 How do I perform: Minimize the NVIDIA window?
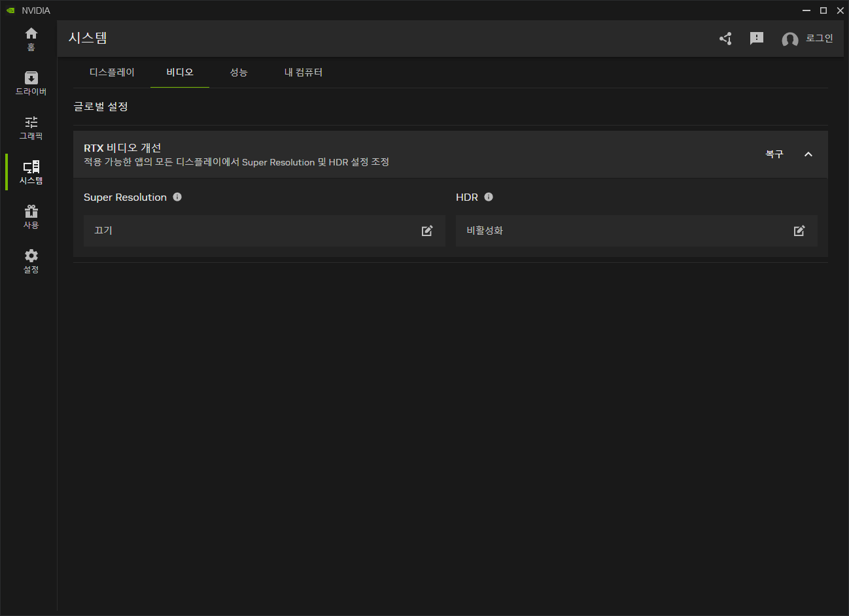coord(806,10)
